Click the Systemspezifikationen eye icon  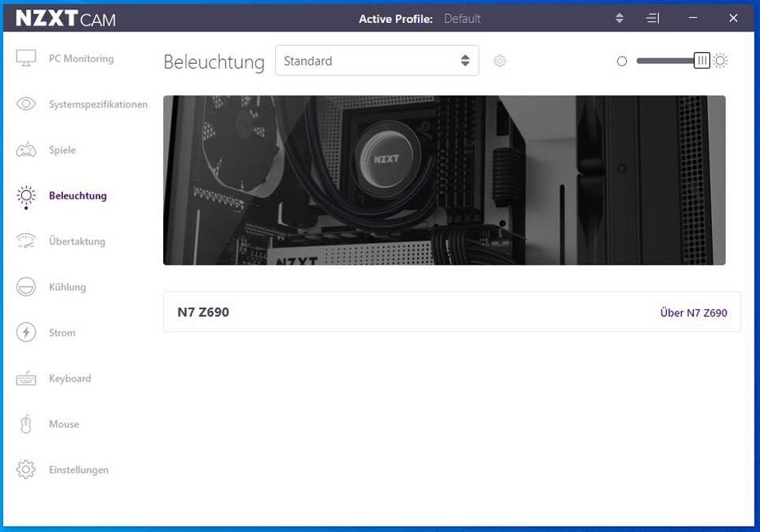(x=26, y=104)
